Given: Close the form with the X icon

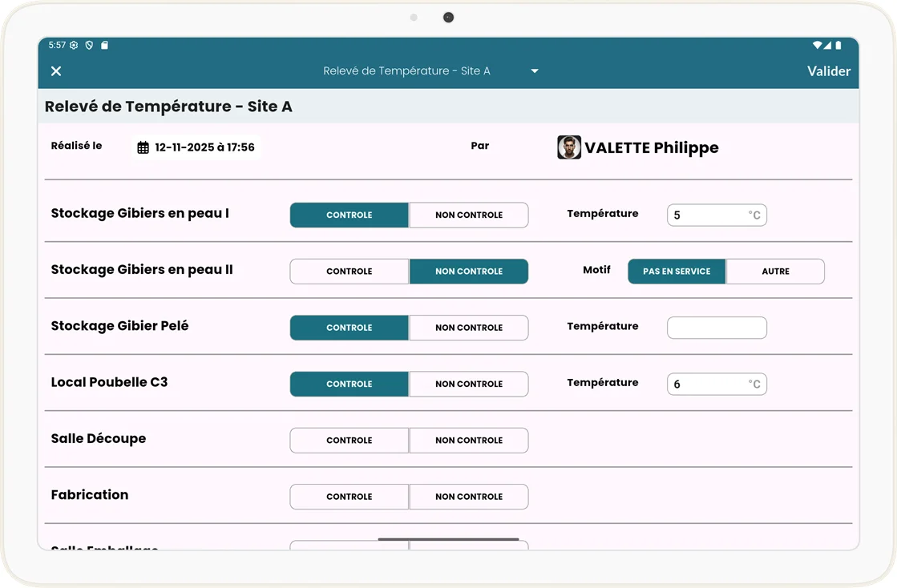Looking at the screenshot, I should click(56, 70).
